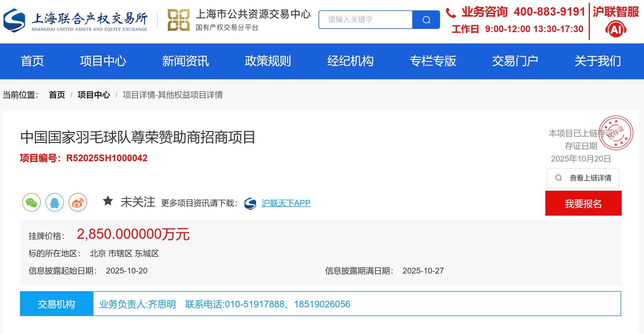Click the Shanghai United Assets Exchange logo

(x=75, y=20)
